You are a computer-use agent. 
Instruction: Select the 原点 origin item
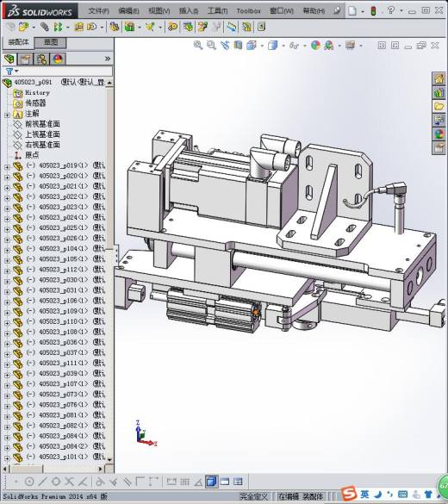[x=32, y=155]
